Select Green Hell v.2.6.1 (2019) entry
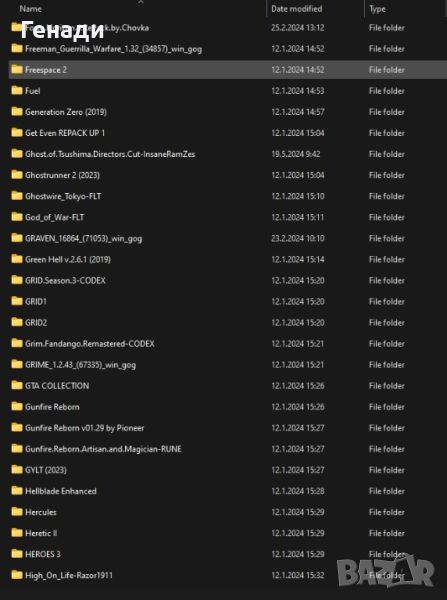Image resolution: width=447 pixels, height=600 pixels. click(68, 259)
